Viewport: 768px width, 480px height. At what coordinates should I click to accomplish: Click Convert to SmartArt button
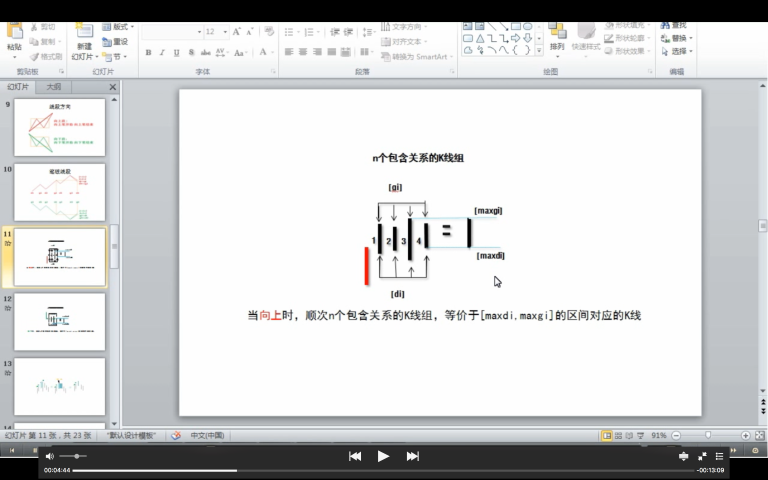point(418,57)
